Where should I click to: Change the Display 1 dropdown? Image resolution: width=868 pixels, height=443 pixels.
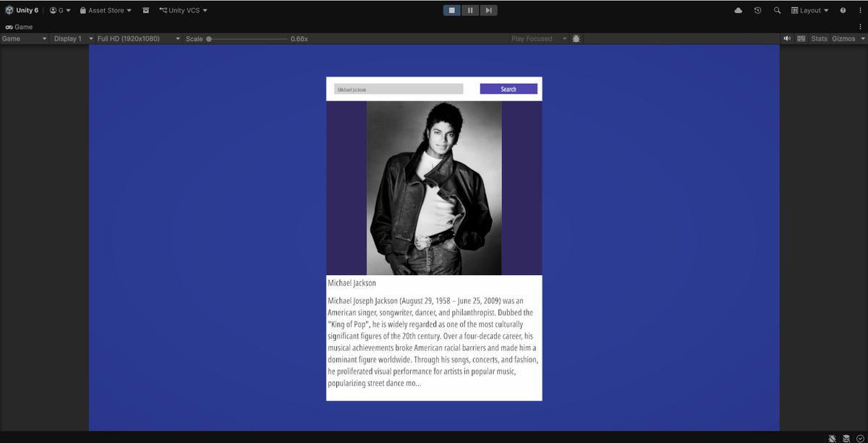click(x=73, y=38)
